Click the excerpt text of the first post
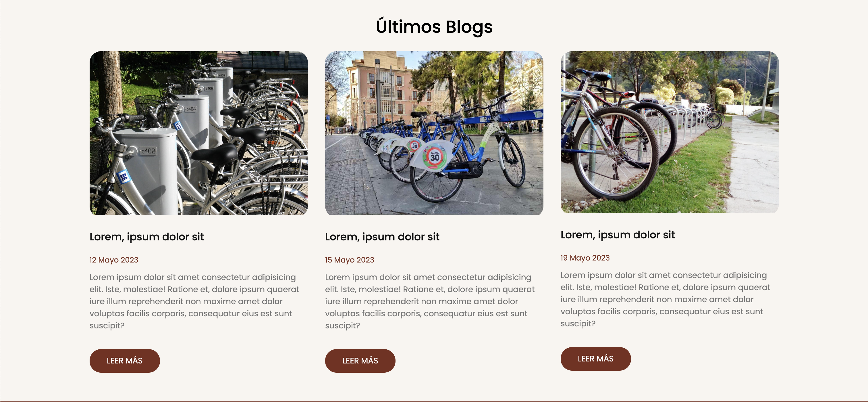 [194, 301]
